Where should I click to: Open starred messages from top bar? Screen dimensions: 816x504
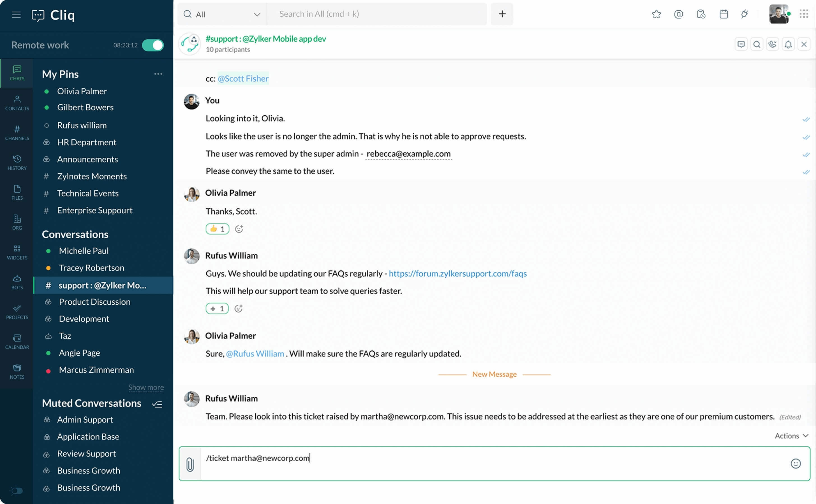pos(656,14)
